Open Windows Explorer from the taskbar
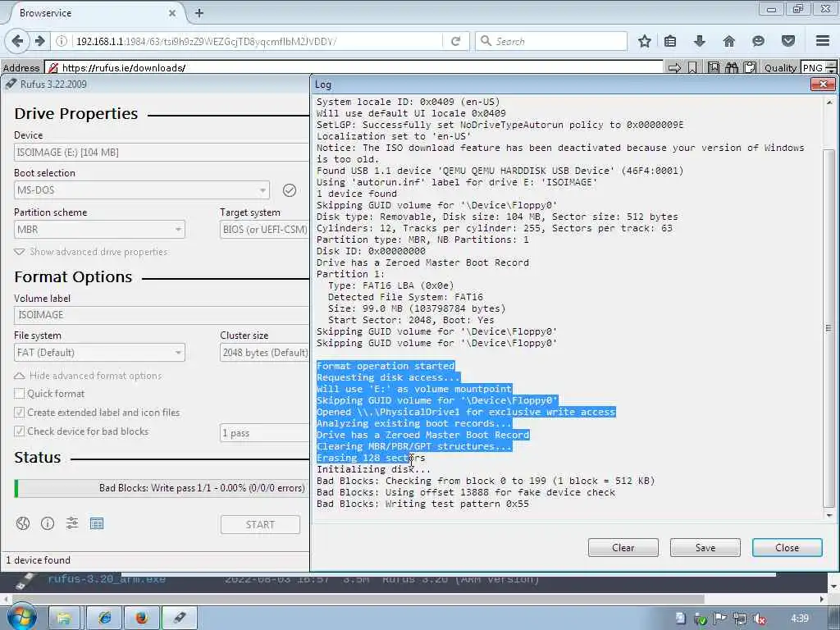This screenshot has width=840, height=630. click(64, 619)
